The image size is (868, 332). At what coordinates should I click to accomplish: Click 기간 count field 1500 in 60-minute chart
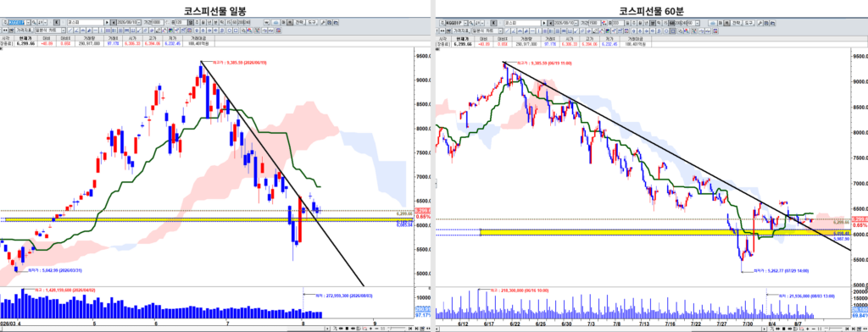point(594,23)
